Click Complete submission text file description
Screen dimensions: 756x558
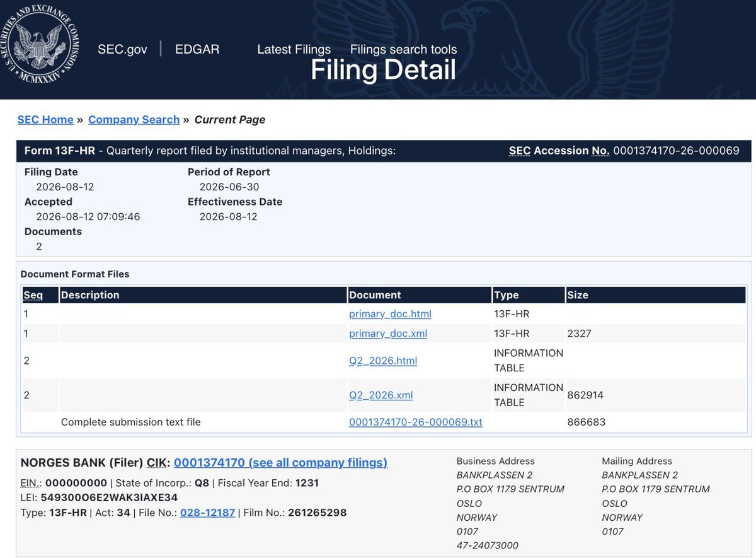point(131,422)
